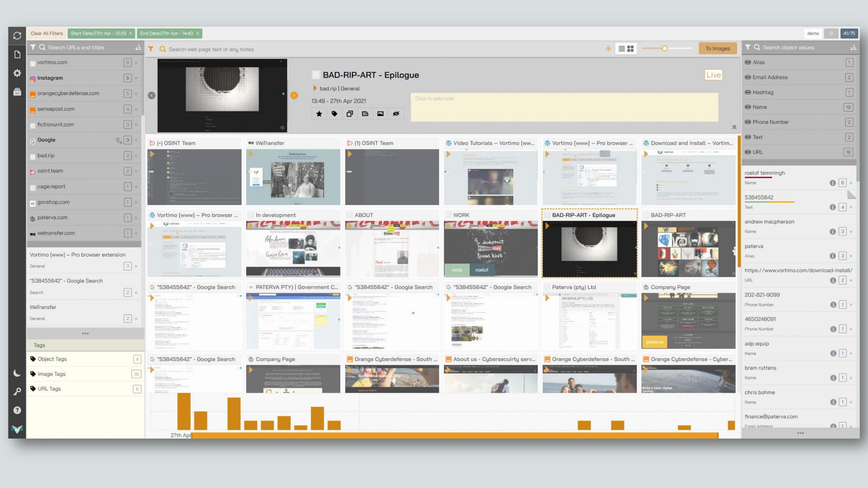Toggle visibility eye for URL type
The height and width of the screenshot is (488, 868).
tap(748, 152)
